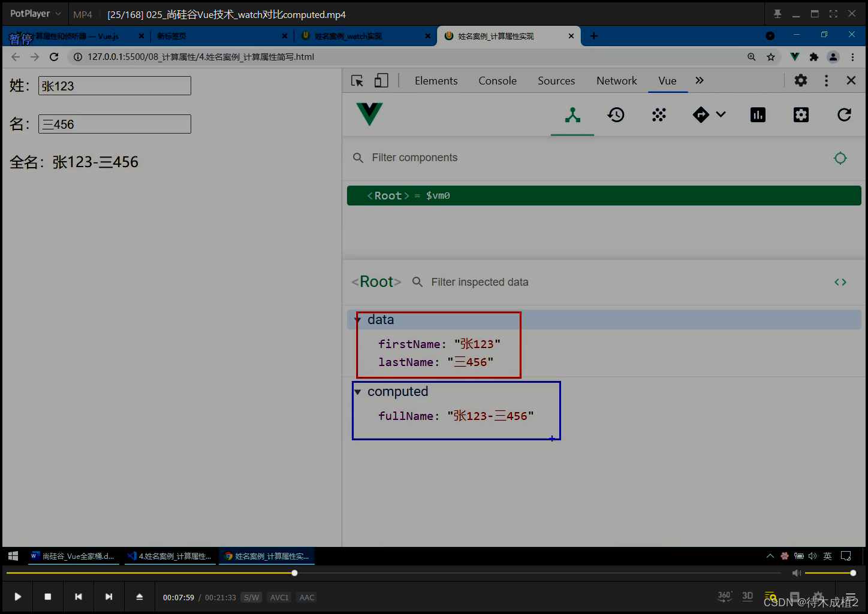Open the Word document in taskbar

click(73, 556)
